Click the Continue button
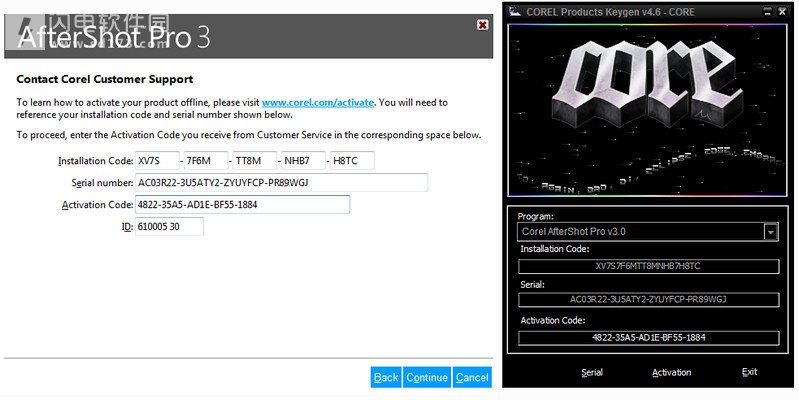Viewport: 799px width, 400px height. tap(427, 377)
